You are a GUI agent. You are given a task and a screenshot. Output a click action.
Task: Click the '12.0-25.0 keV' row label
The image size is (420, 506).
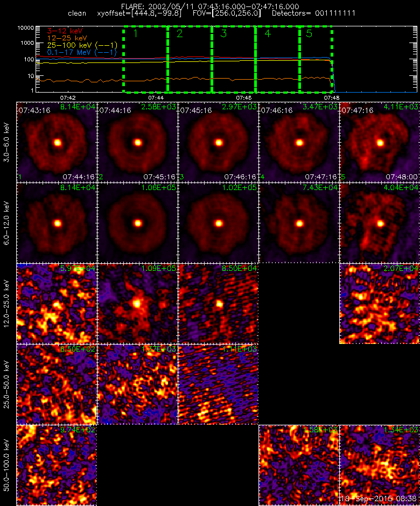7,304
